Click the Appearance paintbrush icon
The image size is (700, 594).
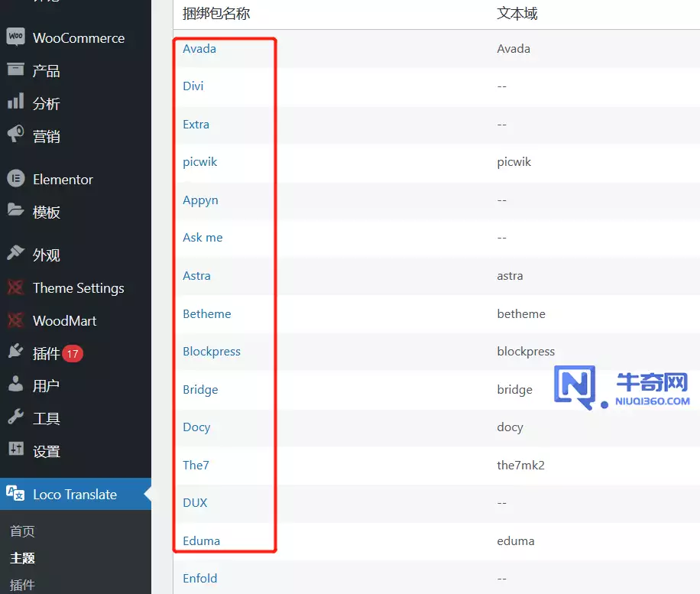[15, 253]
